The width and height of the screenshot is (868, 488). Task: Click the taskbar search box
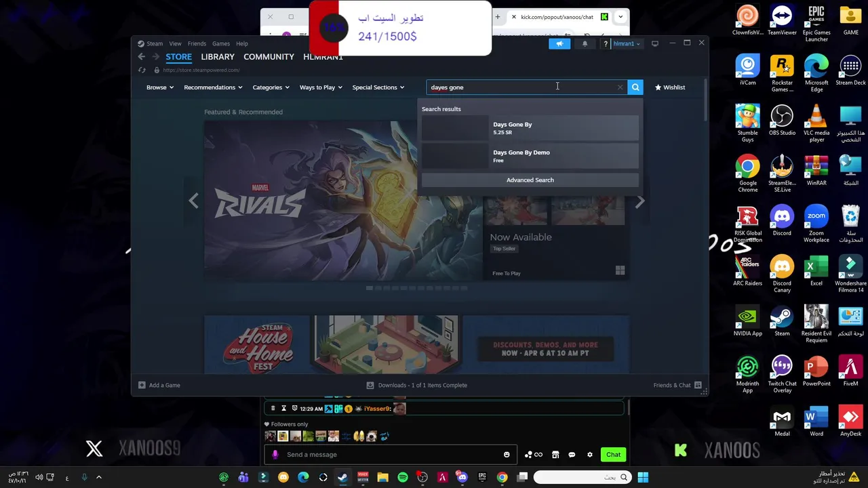click(x=583, y=477)
